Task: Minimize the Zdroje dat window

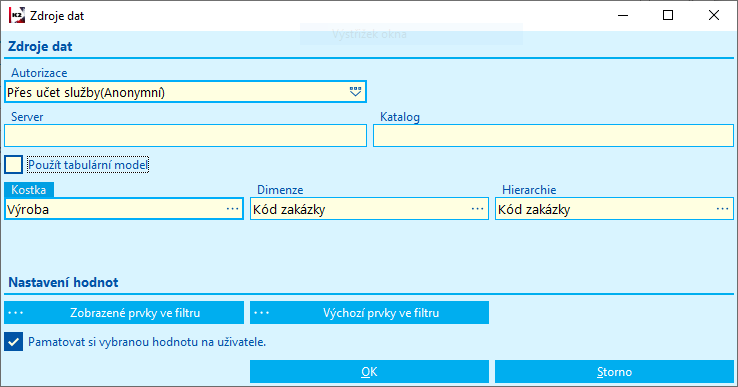Action: [x=623, y=16]
